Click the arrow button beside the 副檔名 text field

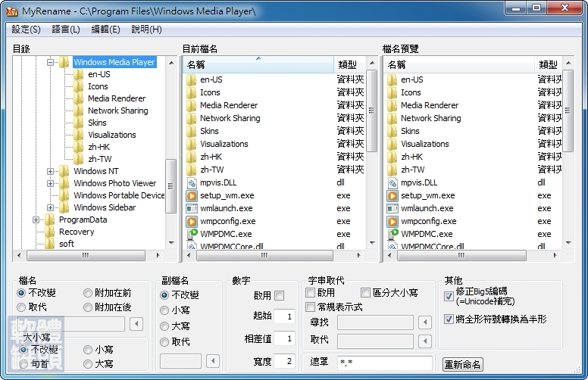213,361
